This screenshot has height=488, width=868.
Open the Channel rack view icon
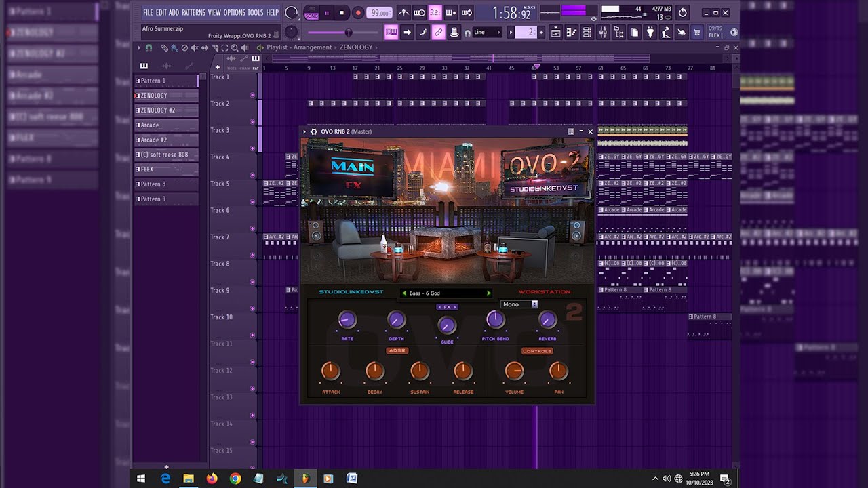click(x=587, y=32)
